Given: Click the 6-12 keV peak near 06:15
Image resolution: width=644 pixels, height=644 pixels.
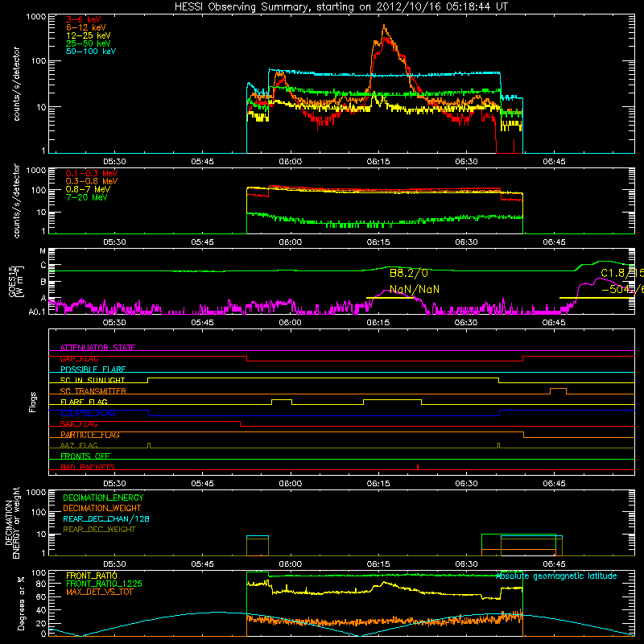Looking at the screenshot, I should coord(385,27).
